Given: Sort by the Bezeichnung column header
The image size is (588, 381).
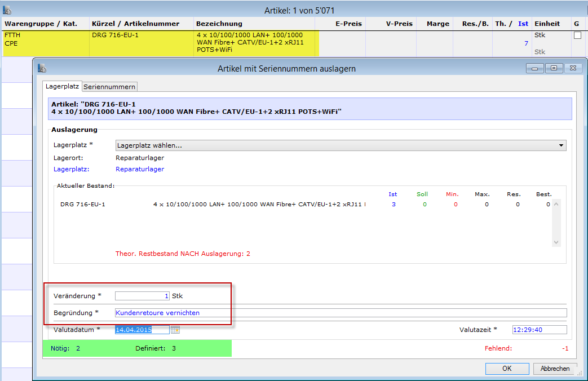Looking at the screenshot, I should pos(219,24).
